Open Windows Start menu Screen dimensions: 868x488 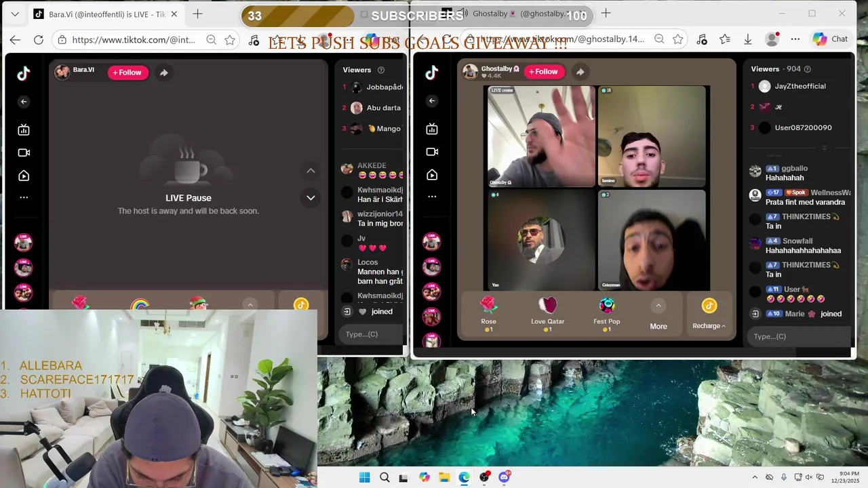click(x=365, y=477)
